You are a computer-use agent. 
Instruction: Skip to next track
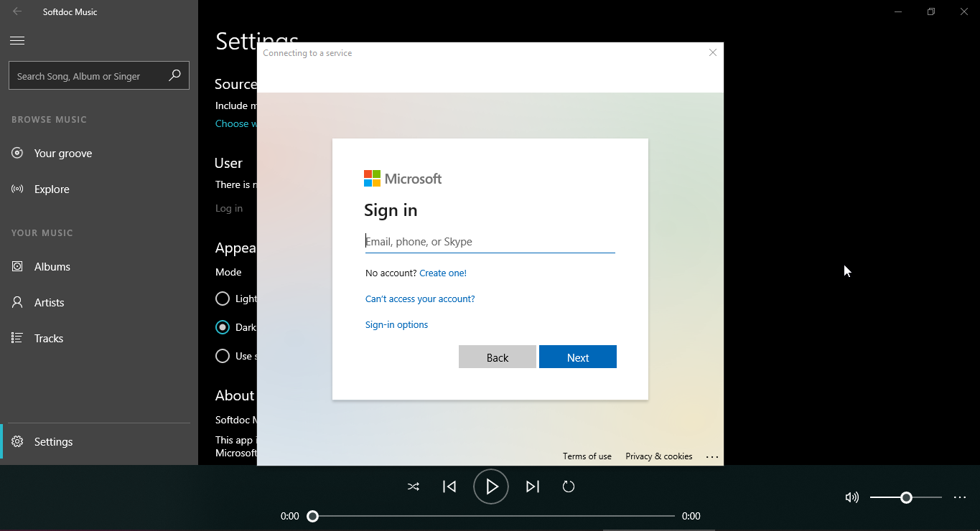coord(533,487)
